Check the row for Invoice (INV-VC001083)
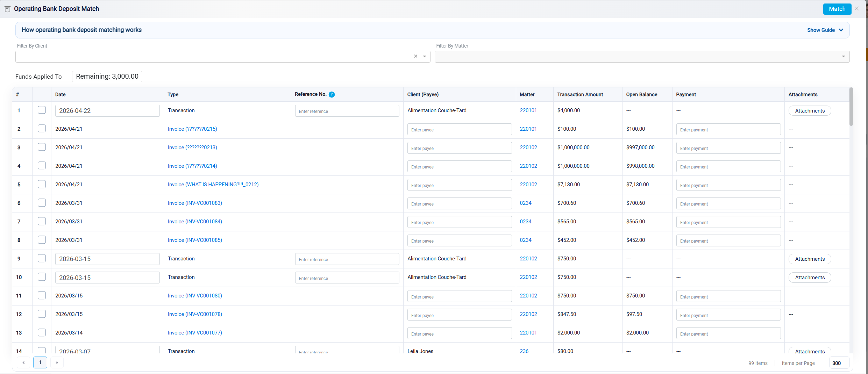Screen dimensions: 868x374 click(x=42, y=203)
